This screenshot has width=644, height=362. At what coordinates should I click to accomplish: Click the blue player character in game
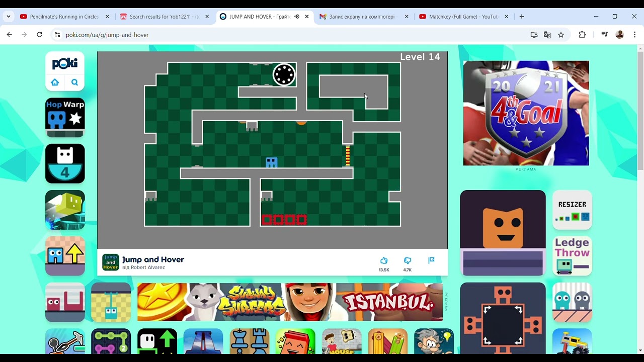(x=272, y=162)
